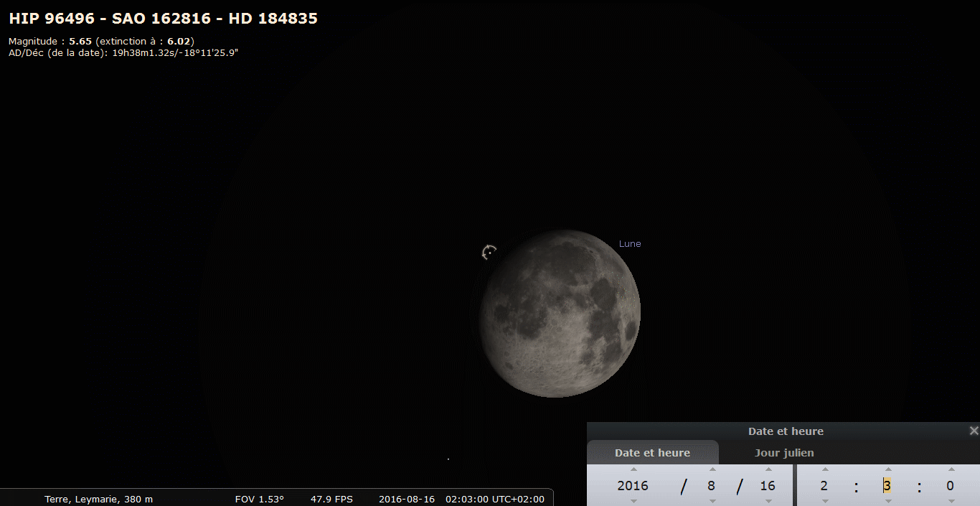
Task: Switch to the Jour julien tab
Action: click(x=784, y=453)
